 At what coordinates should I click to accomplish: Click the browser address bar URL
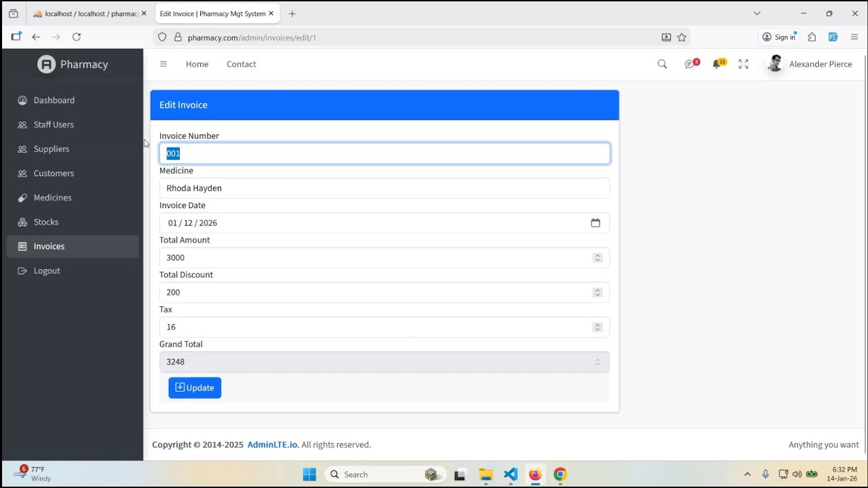252,37
